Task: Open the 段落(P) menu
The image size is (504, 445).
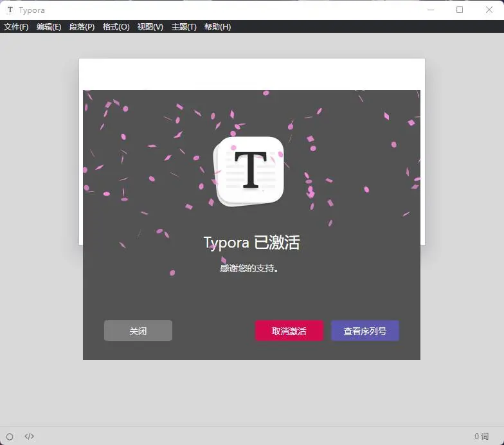Action: (x=82, y=27)
